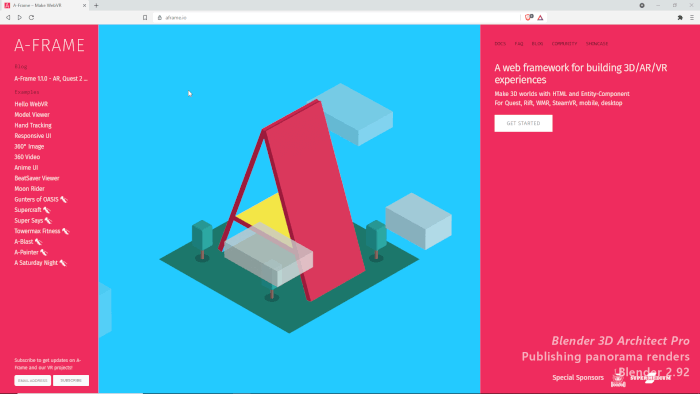700x394 pixels.
Task: Go back with browser back arrow
Action: (x=8, y=17)
